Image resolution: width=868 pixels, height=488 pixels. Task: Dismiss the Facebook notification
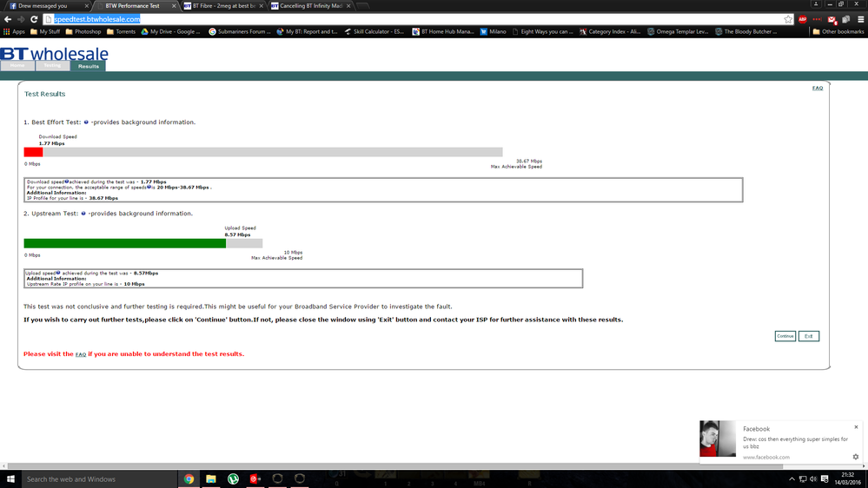pos(856,427)
